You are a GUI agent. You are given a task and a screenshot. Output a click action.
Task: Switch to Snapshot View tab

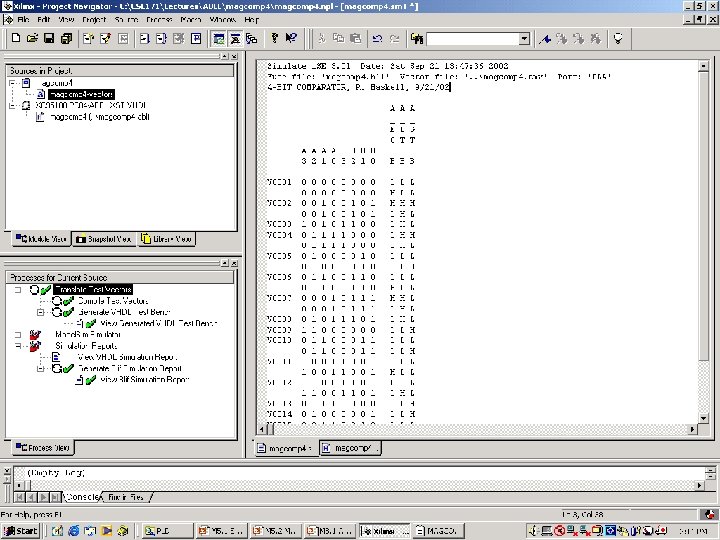click(104, 239)
